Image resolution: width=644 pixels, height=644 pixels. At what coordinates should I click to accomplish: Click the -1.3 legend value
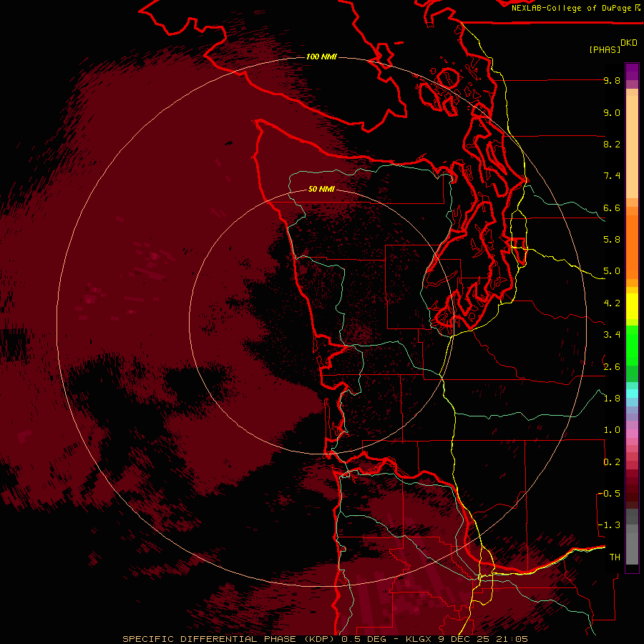[609, 525]
